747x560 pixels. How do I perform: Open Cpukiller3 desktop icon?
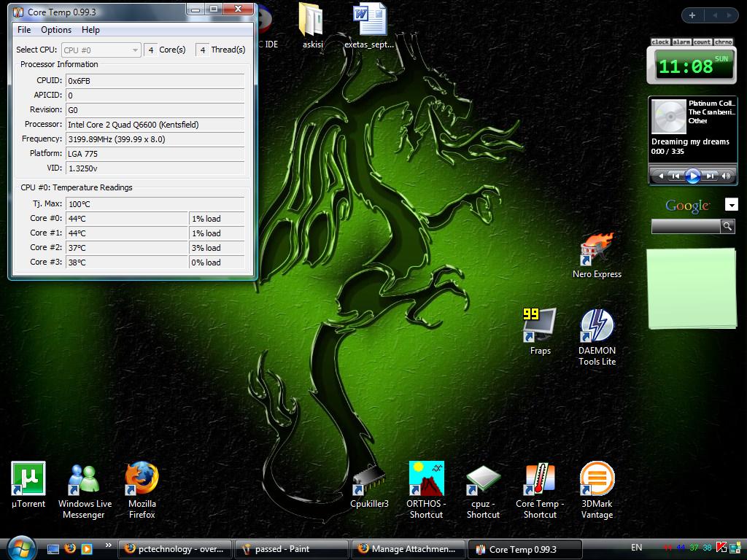tap(369, 479)
